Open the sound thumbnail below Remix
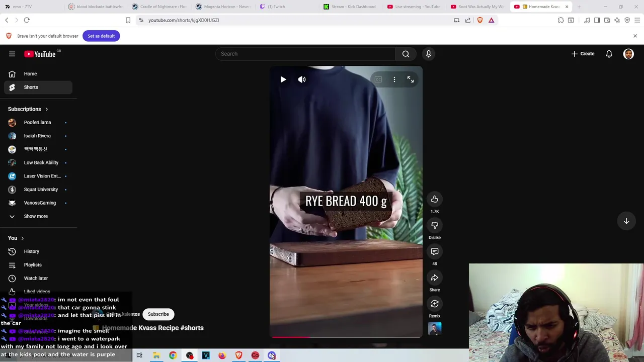Viewport: 644px width, 362px height. 435,329
